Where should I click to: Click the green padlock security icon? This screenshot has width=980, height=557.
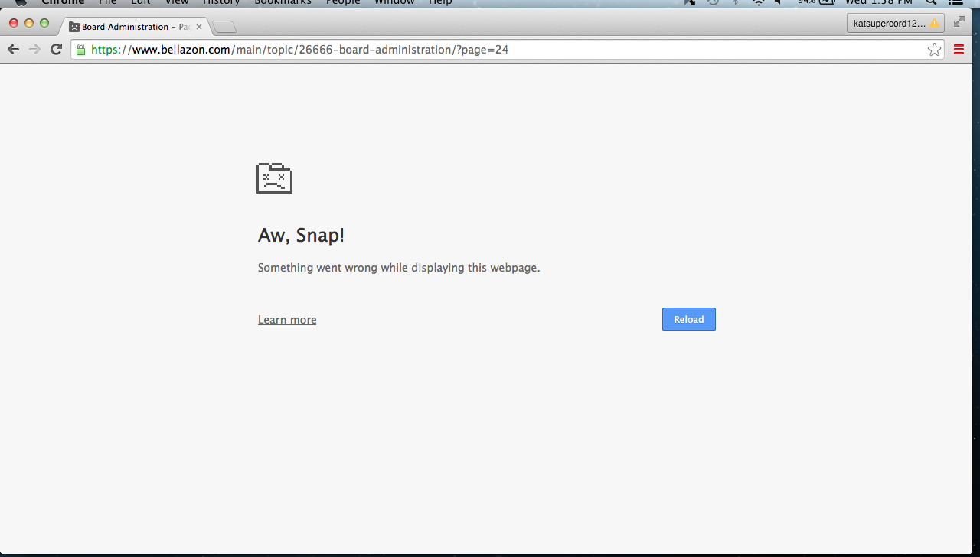click(80, 50)
